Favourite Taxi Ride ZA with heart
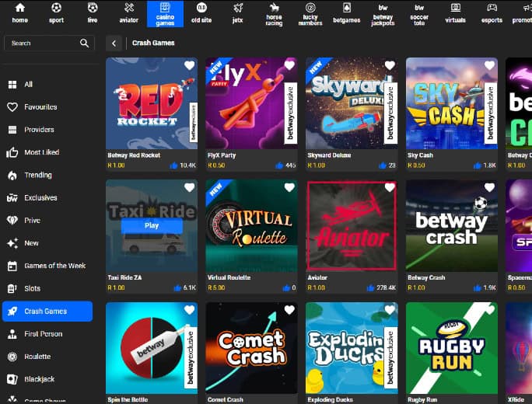This screenshot has height=404, width=532. [x=189, y=187]
